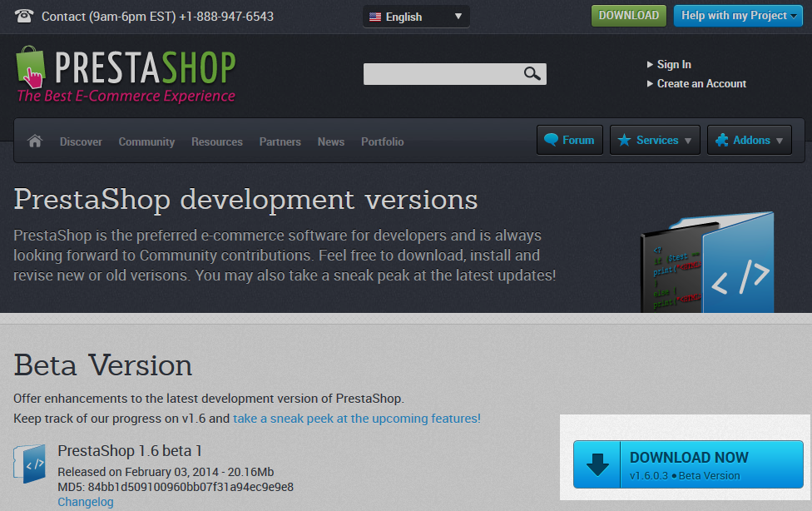Image resolution: width=812 pixels, height=511 pixels.
Task: Click the PrestaShop 1.6 beta 1 title
Action: point(130,451)
